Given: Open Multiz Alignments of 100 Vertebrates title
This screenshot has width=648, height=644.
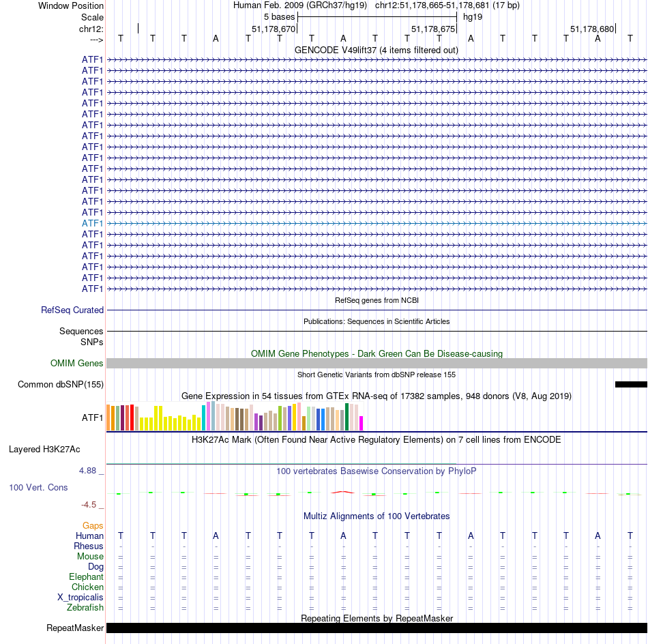Looking at the screenshot, I should [x=377, y=516].
